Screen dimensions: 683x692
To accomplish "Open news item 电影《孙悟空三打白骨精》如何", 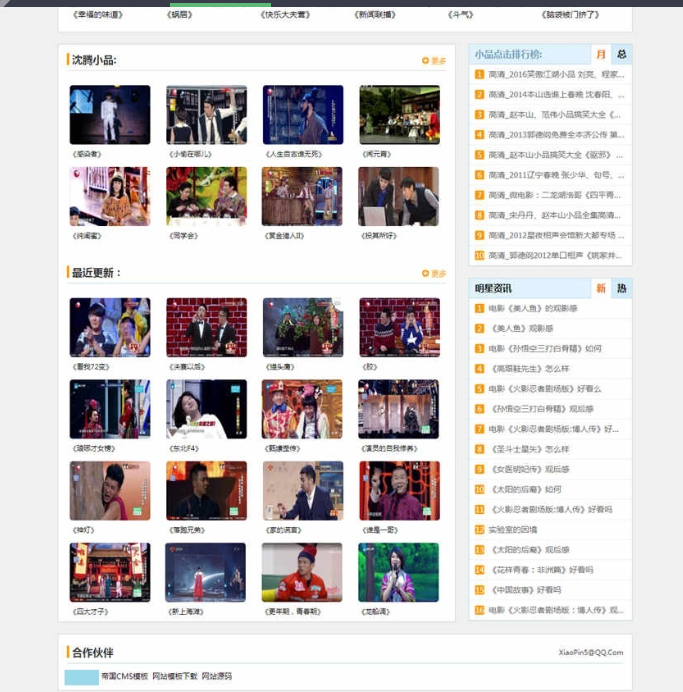I will tap(545, 349).
